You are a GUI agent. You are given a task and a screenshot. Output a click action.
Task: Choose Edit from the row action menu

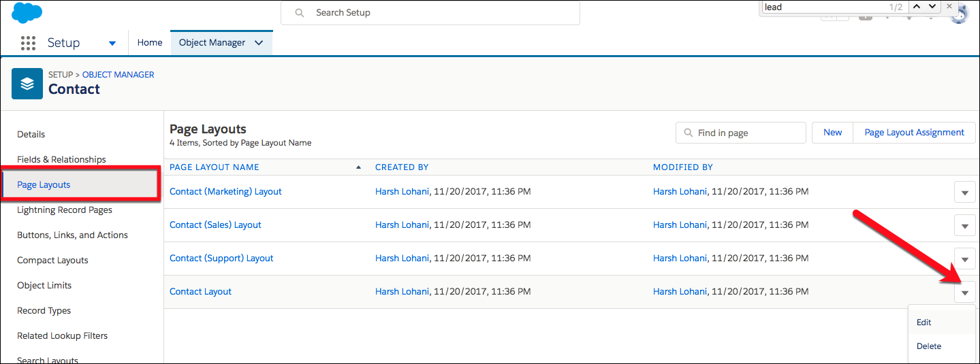point(924,322)
